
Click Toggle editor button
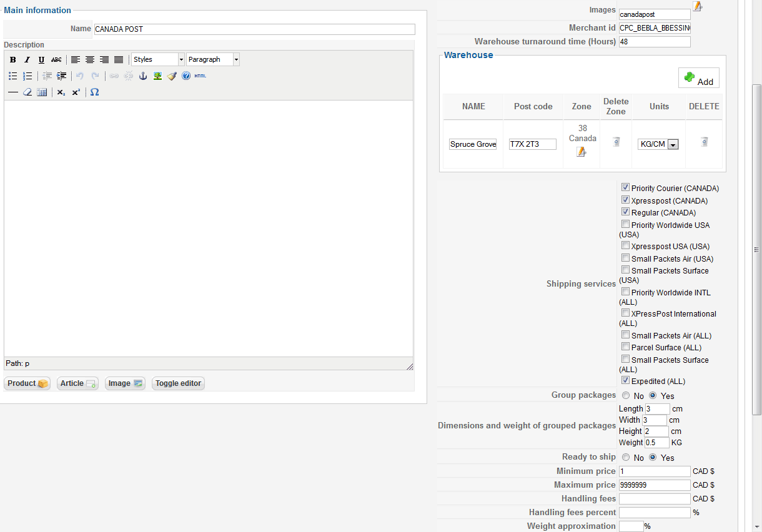[178, 383]
